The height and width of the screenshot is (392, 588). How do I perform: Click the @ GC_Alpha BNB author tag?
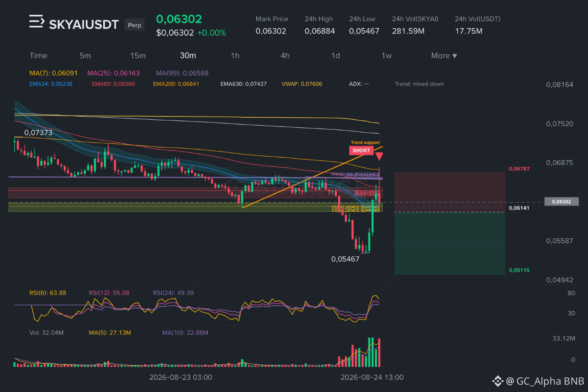[545, 381]
